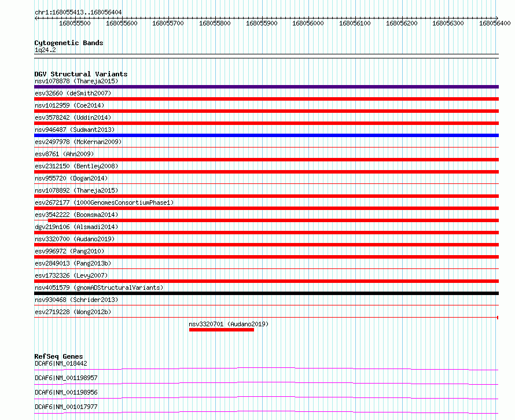Select the nsv946487 (Sudmant2013) label
515x420 pixels.
(75, 130)
